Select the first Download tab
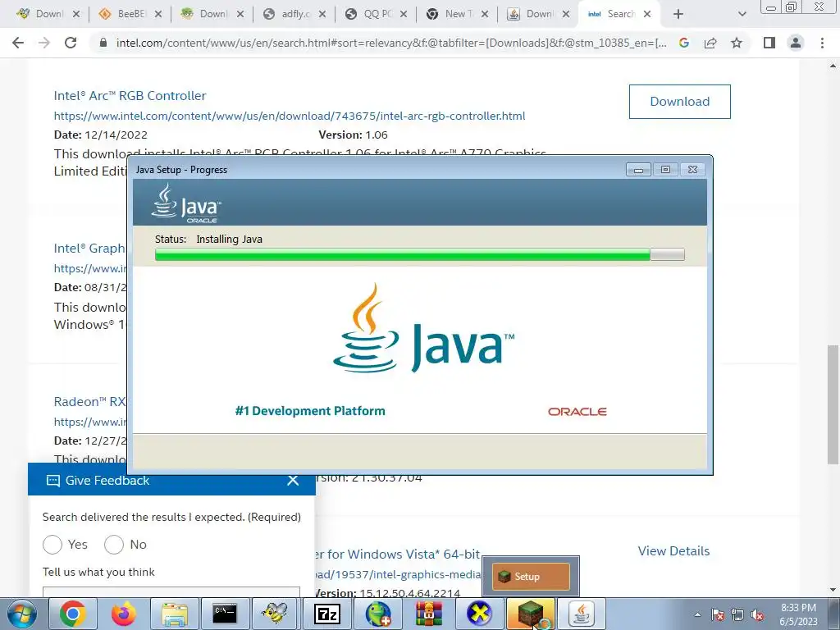The image size is (840, 630). point(49,14)
